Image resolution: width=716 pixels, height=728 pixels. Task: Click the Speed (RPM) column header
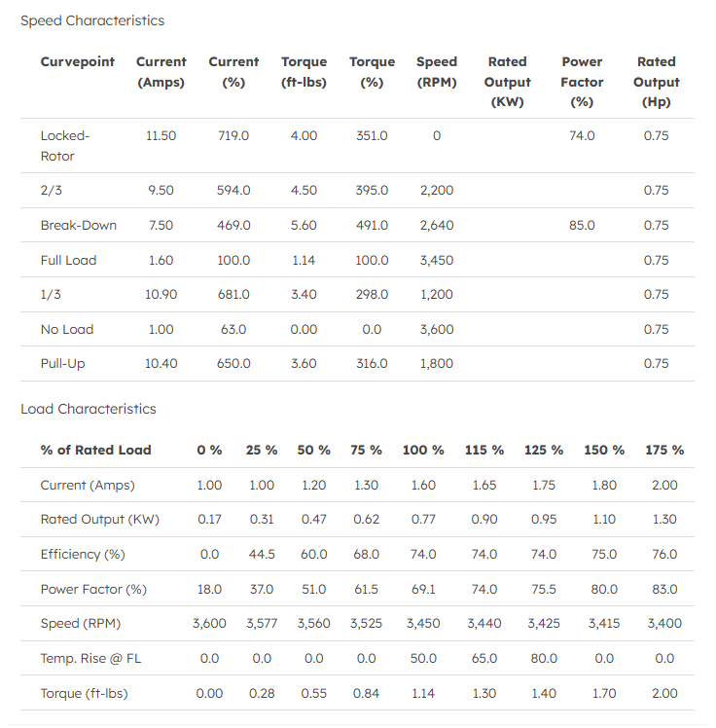[x=437, y=72]
